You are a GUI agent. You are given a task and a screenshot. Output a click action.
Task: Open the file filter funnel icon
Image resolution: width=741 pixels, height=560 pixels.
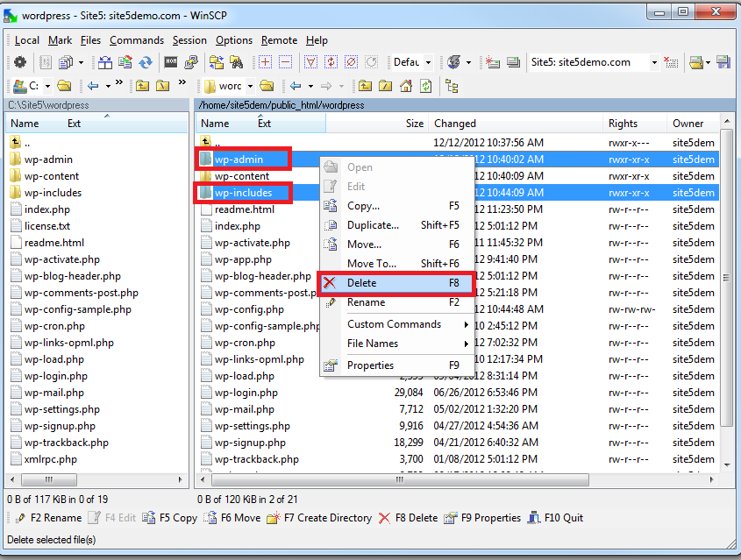[310, 61]
